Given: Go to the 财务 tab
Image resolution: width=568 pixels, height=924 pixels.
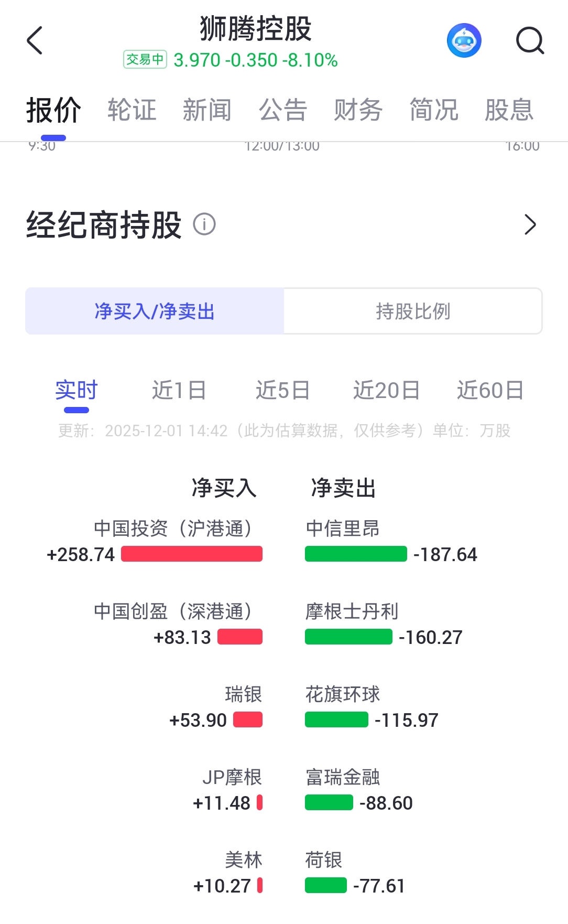Looking at the screenshot, I should pos(358,110).
